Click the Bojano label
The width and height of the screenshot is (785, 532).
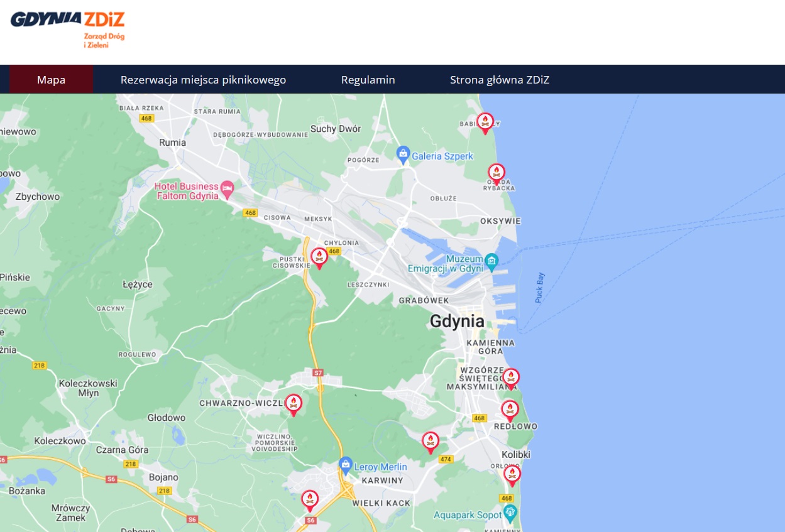(163, 477)
